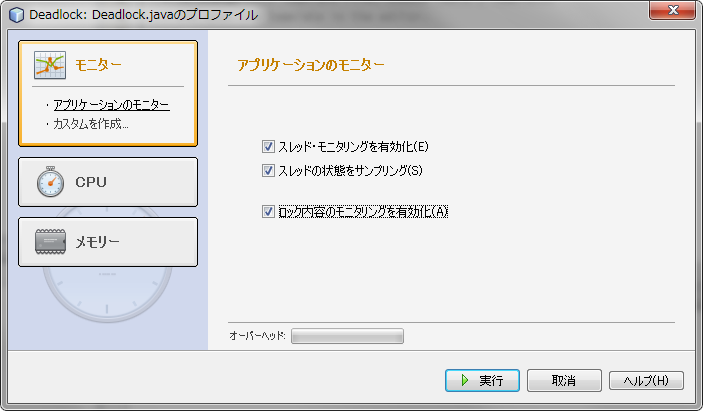Close the profile dialog window
Viewport: 703px width, 411px height.
672,10
